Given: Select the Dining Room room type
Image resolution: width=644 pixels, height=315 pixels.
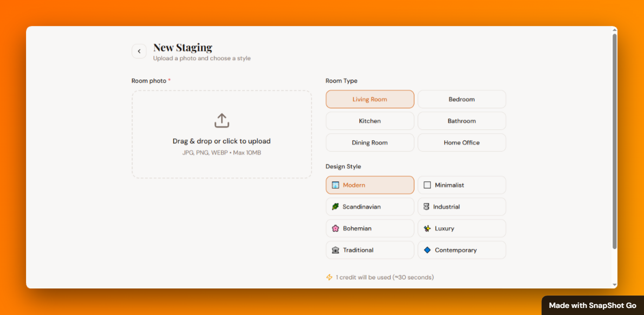Looking at the screenshot, I should pyautogui.click(x=369, y=142).
